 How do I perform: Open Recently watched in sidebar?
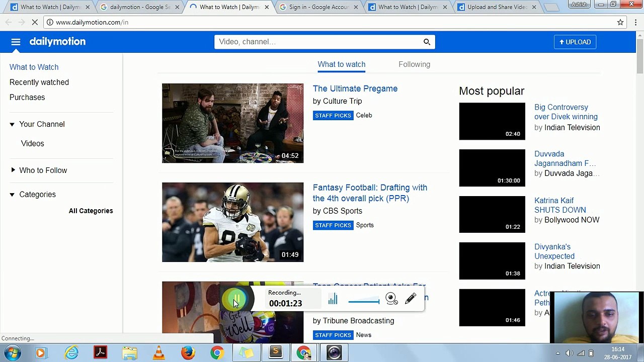[x=39, y=82]
